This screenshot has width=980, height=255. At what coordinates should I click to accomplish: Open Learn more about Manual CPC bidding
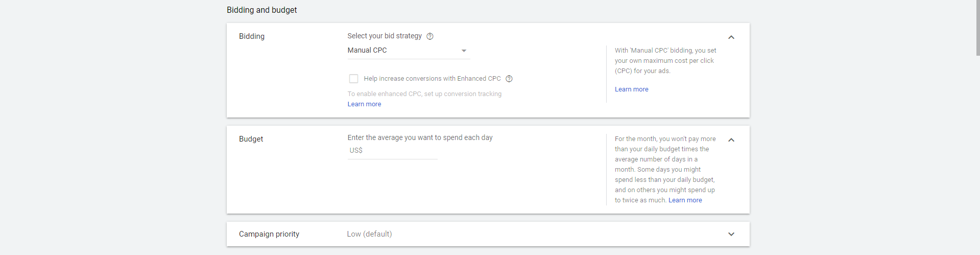(x=631, y=89)
